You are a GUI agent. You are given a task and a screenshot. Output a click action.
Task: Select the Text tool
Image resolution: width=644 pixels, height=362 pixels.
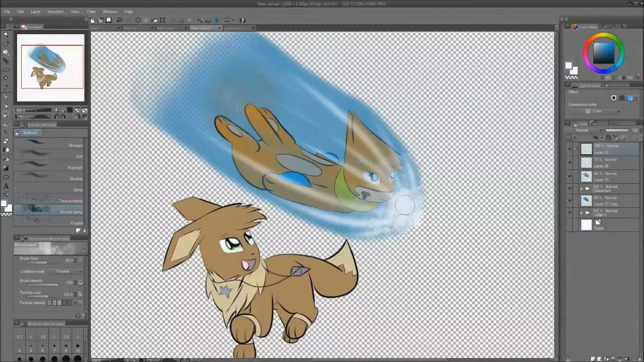click(6, 186)
